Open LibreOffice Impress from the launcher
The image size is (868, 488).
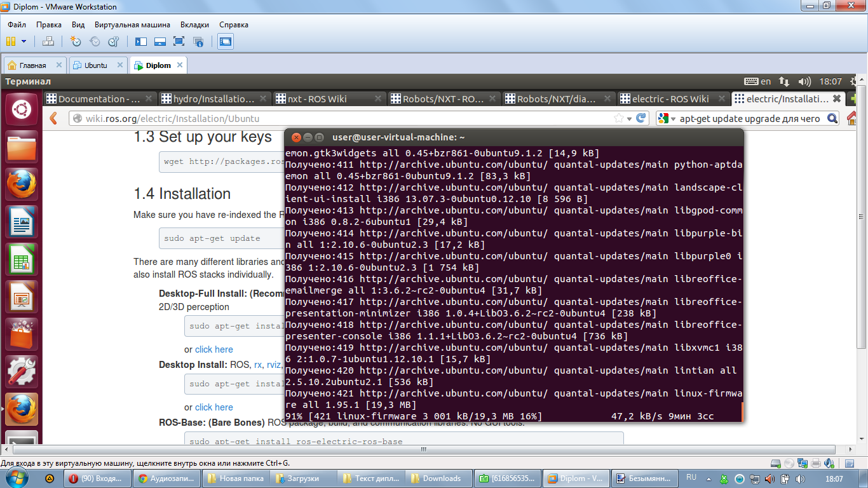click(x=21, y=297)
